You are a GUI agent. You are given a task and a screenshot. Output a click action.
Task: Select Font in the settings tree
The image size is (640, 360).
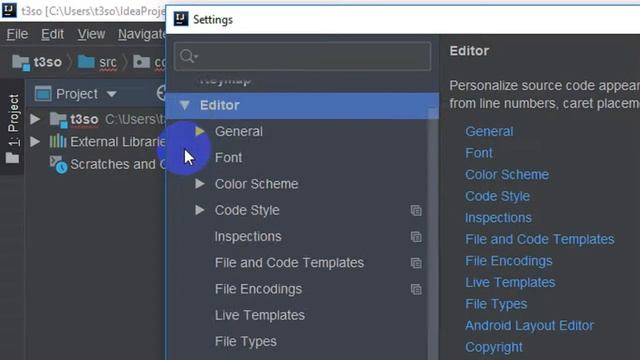pos(228,158)
